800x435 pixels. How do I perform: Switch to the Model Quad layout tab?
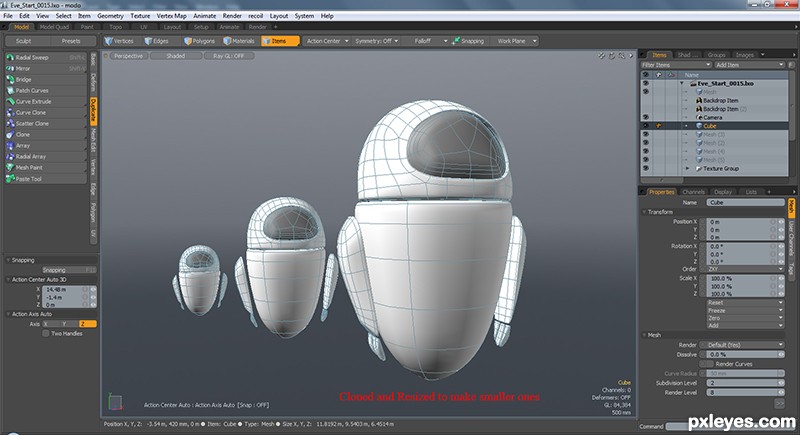(x=54, y=27)
